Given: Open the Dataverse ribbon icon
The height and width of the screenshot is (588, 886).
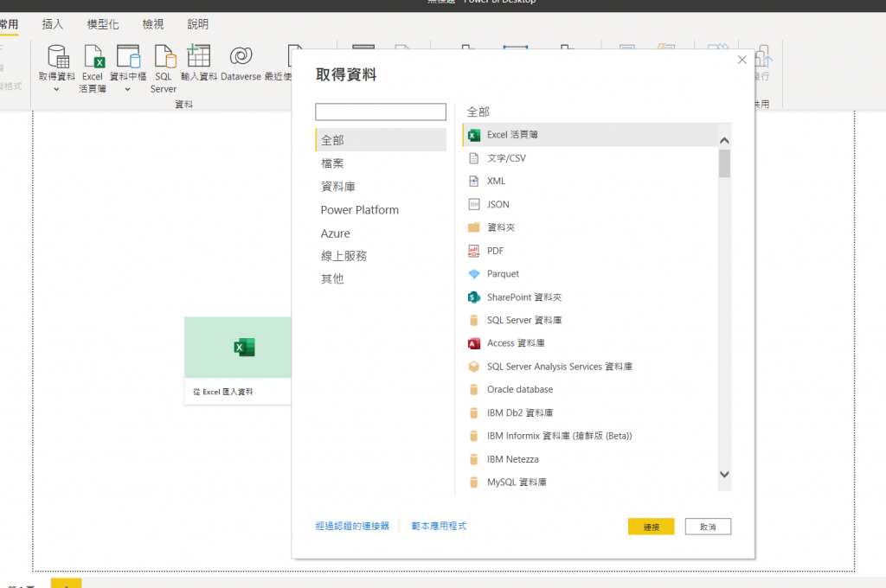Looking at the screenshot, I should pyautogui.click(x=241, y=56).
